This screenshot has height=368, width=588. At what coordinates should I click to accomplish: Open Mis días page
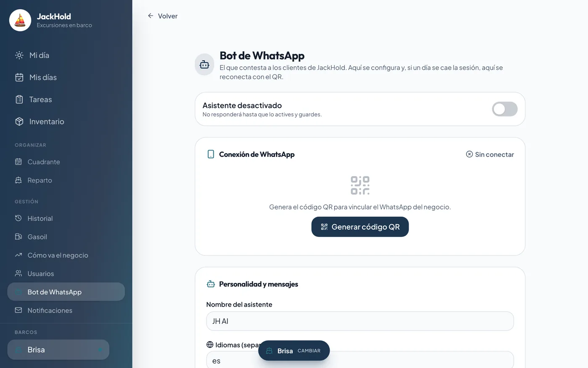click(66, 77)
